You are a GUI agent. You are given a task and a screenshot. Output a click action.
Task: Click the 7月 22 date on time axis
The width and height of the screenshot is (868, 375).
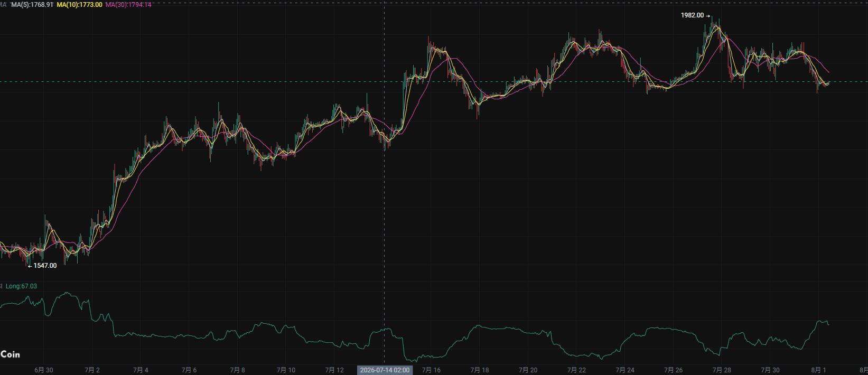tap(576, 370)
